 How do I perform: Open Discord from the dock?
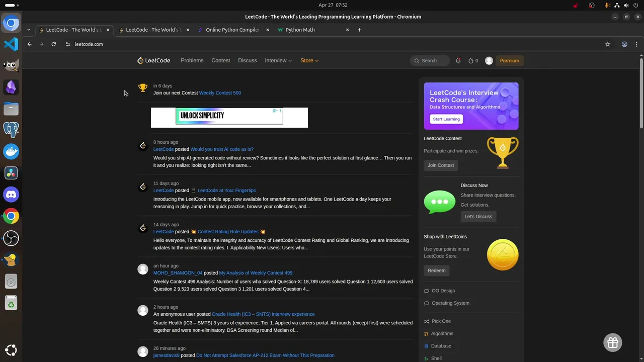11,194
